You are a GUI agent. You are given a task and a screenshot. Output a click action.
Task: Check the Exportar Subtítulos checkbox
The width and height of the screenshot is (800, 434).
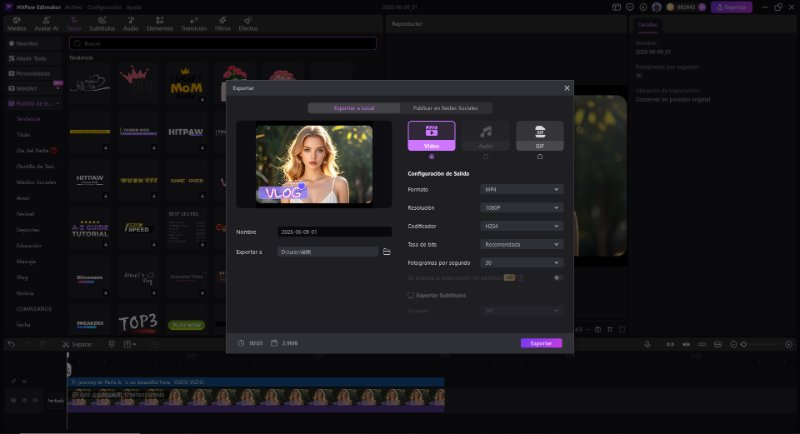click(x=410, y=295)
